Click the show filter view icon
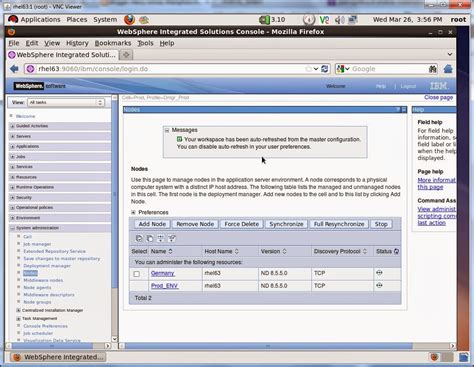Image resolution: width=474 pixels, height=367 pixels. (160, 238)
